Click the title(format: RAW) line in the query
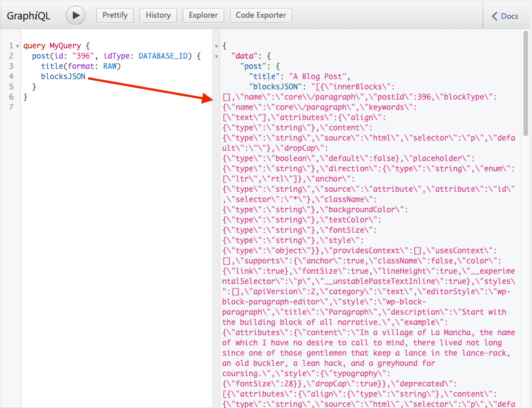The image size is (532, 408). tap(81, 66)
